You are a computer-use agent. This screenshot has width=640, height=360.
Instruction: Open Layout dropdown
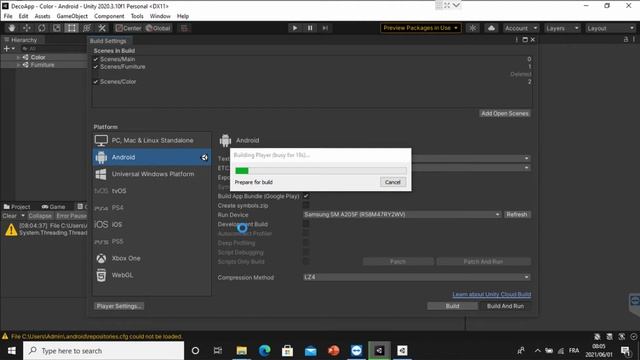coord(610,28)
